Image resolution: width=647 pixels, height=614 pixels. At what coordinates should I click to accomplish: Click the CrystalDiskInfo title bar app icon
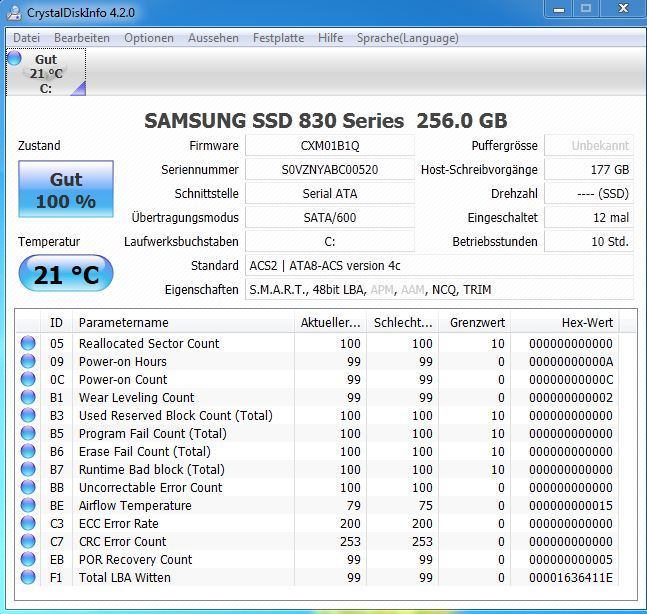click(x=15, y=12)
